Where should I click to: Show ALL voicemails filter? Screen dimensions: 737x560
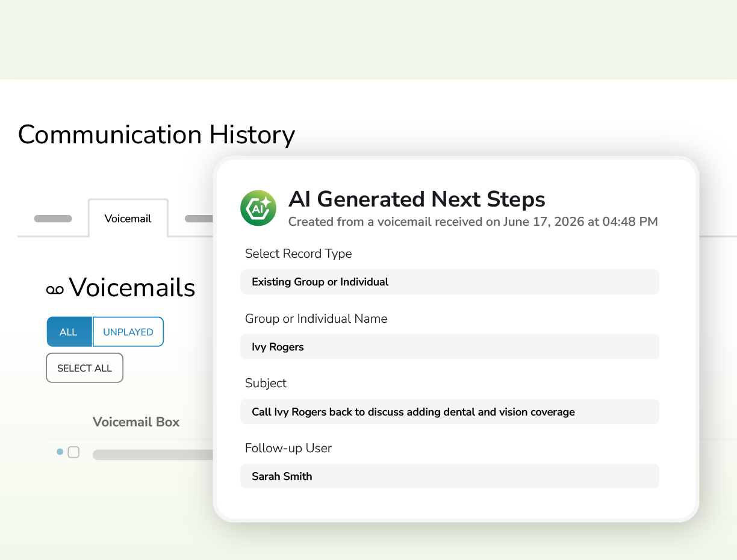[69, 332]
